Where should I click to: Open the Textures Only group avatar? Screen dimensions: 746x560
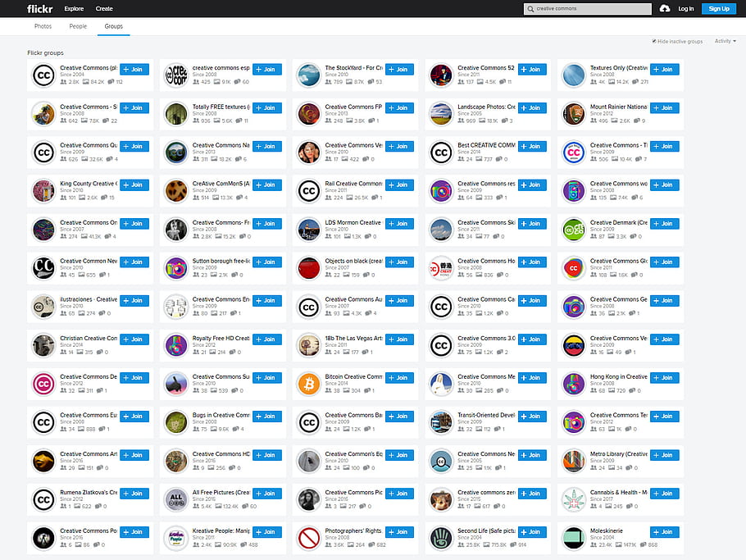point(574,75)
